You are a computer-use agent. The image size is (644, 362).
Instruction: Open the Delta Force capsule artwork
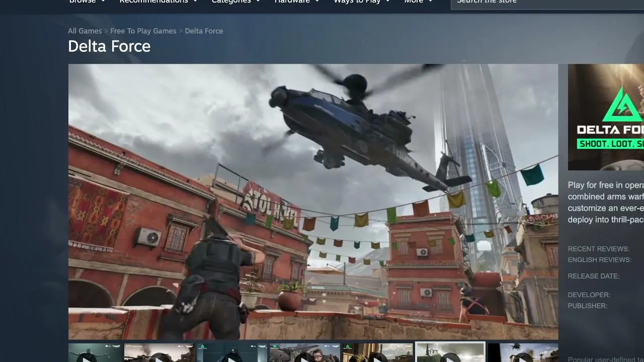[606, 117]
